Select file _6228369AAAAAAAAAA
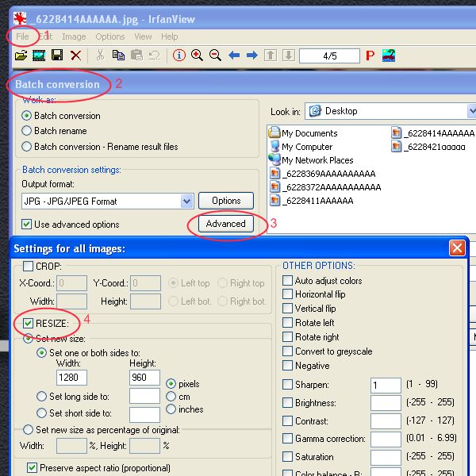This screenshot has width=476, height=476. pyautogui.click(x=323, y=174)
